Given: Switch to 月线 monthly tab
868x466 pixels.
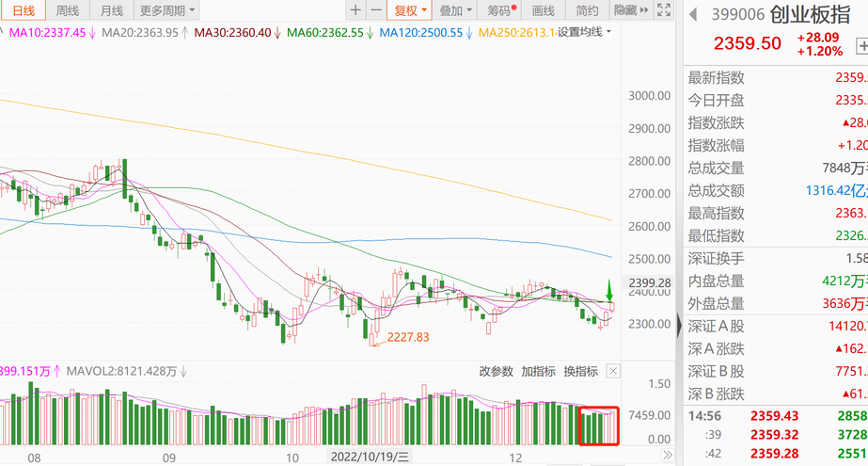Looking at the screenshot, I should 112,10.
